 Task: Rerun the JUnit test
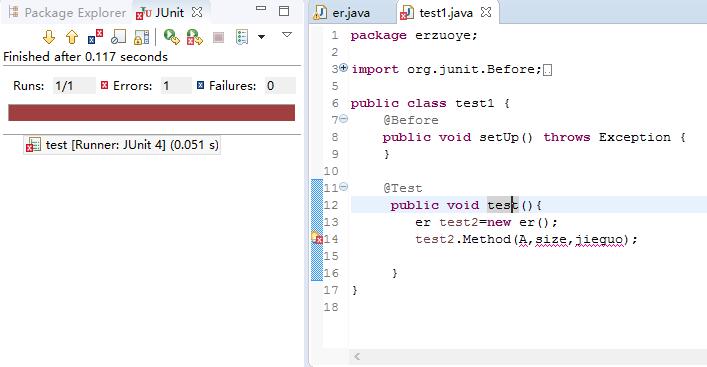click(171, 37)
